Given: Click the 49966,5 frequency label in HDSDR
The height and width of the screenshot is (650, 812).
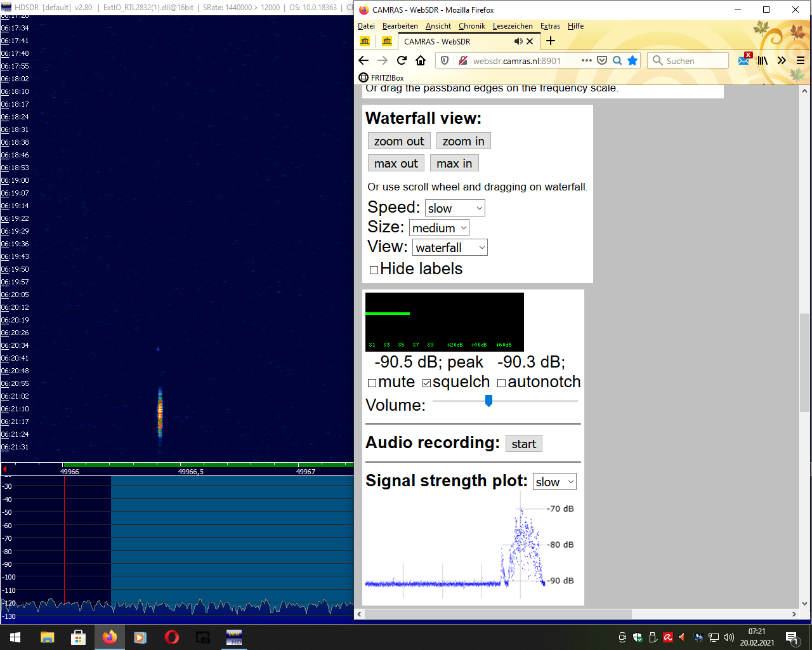Looking at the screenshot, I should [x=191, y=472].
